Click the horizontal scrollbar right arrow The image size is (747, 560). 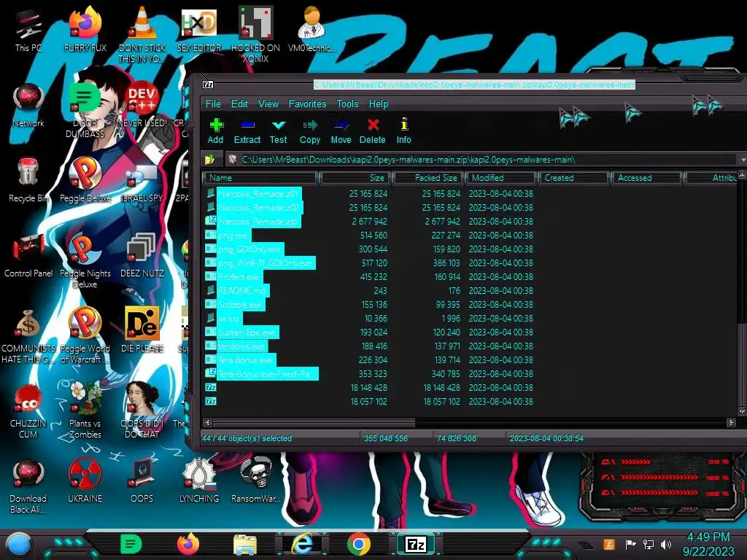click(x=731, y=422)
